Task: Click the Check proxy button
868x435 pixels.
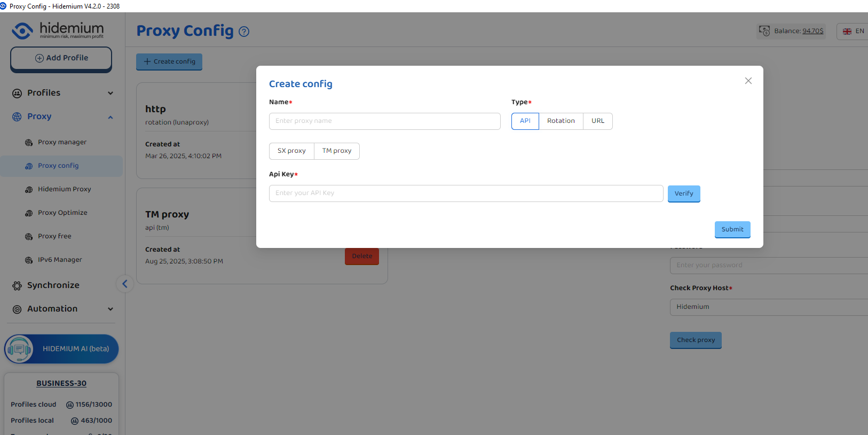Action: click(x=696, y=340)
